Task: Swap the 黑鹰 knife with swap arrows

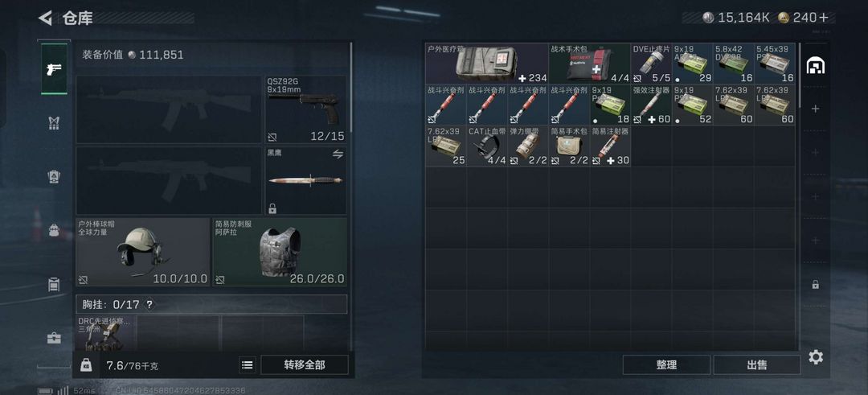Action: coord(338,154)
